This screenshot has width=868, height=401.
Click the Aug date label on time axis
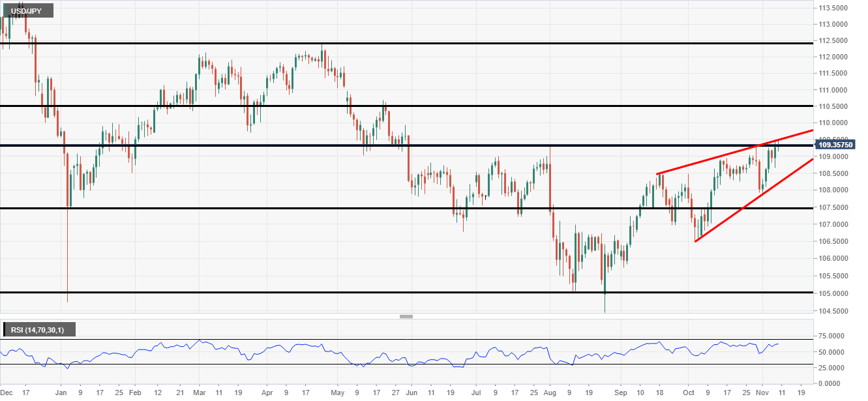point(548,394)
